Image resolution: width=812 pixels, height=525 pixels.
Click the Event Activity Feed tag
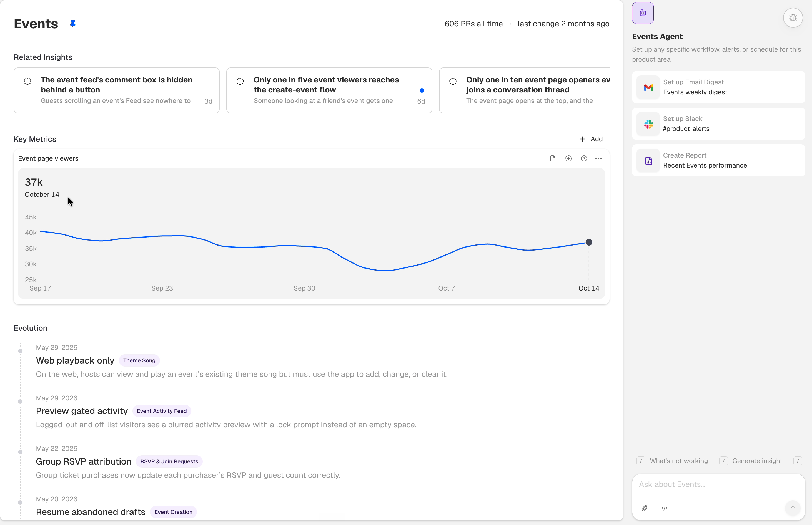pyautogui.click(x=162, y=411)
